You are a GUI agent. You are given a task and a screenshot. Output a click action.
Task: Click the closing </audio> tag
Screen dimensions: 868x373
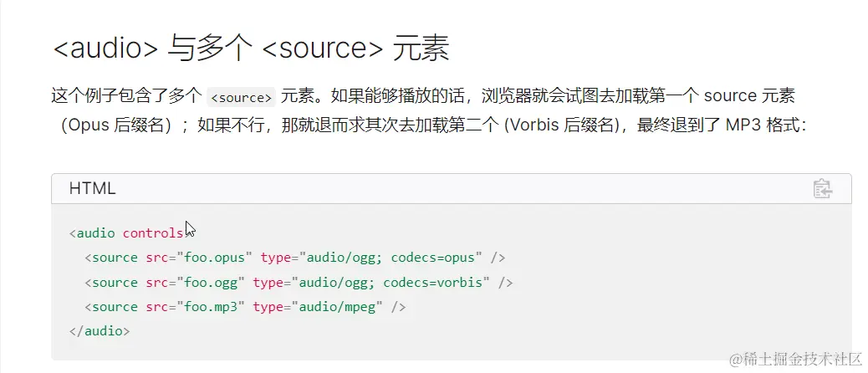[x=100, y=331]
